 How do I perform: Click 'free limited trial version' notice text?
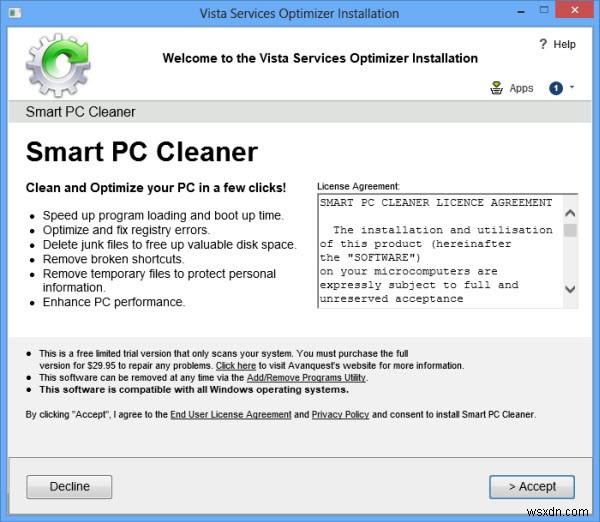tap(251, 359)
